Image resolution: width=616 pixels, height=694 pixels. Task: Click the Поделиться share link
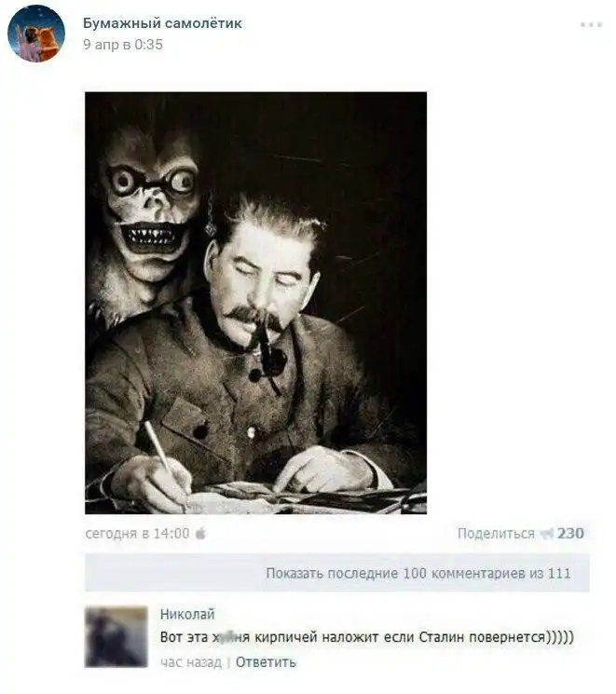coord(496,534)
